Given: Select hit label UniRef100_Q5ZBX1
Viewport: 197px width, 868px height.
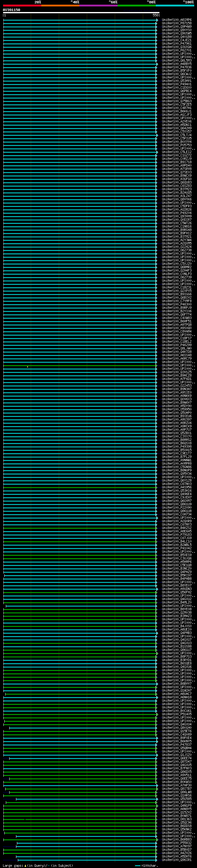Looking at the screenshot, I should click(x=176, y=433).
